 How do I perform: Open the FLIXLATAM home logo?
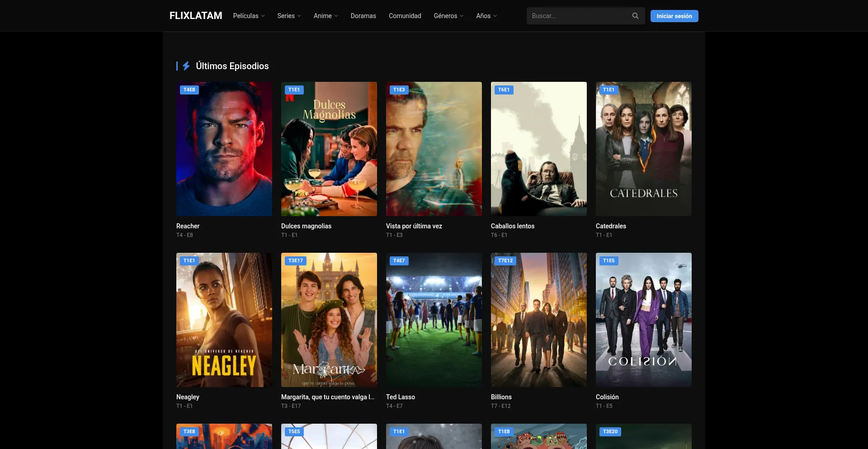tap(196, 16)
